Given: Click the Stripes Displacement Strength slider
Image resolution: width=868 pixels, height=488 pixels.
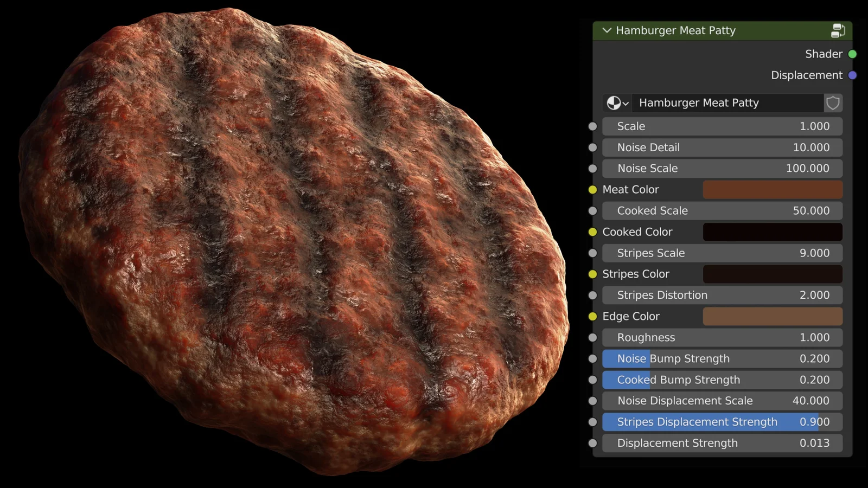Looking at the screenshot, I should click(722, 422).
